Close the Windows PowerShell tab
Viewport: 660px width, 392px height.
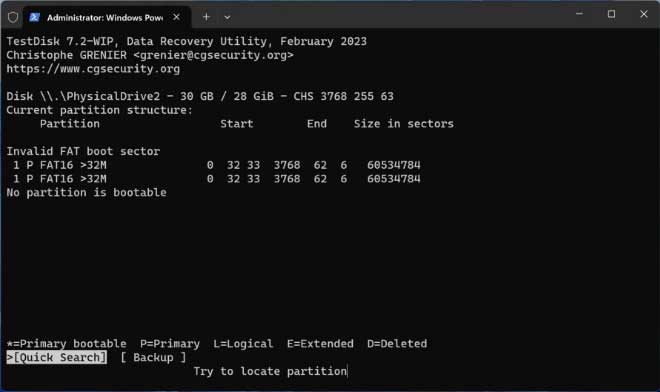176,17
